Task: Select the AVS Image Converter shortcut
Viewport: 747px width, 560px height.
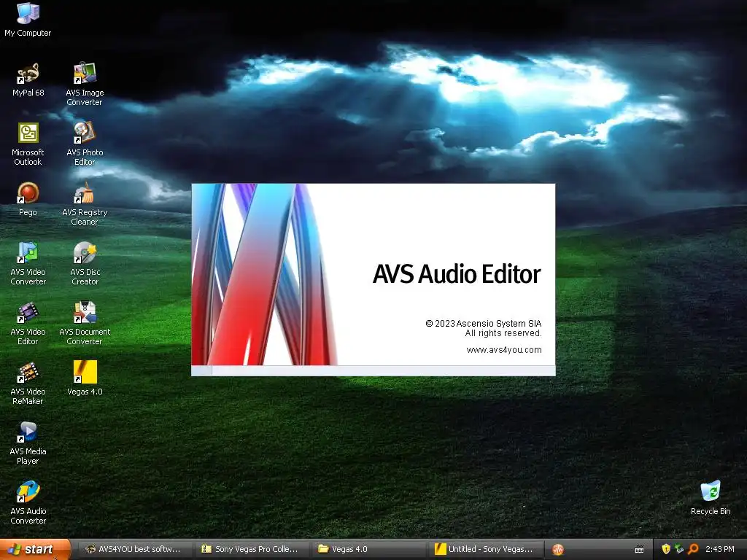Action: click(85, 84)
